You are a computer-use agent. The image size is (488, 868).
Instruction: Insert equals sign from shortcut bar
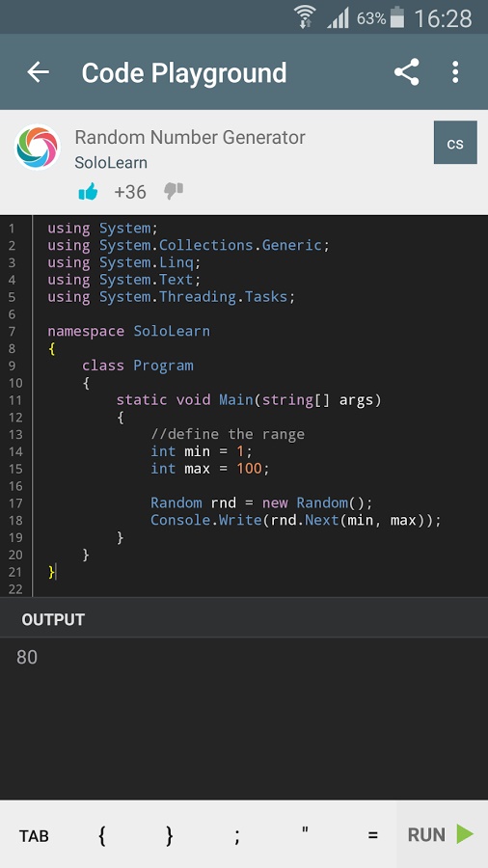point(373,835)
